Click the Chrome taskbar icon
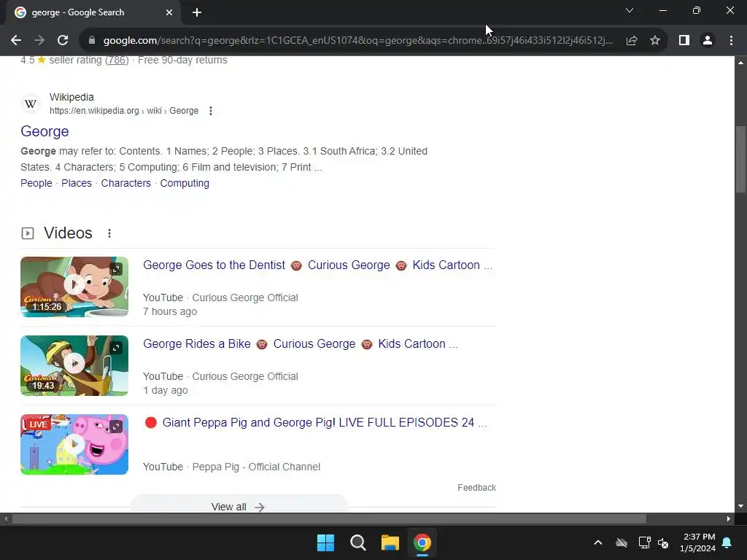This screenshot has width=747, height=560. click(x=422, y=542)
